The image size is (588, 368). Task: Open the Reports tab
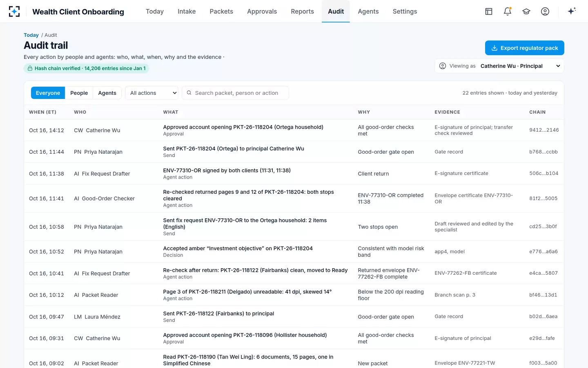click(303, 11)
